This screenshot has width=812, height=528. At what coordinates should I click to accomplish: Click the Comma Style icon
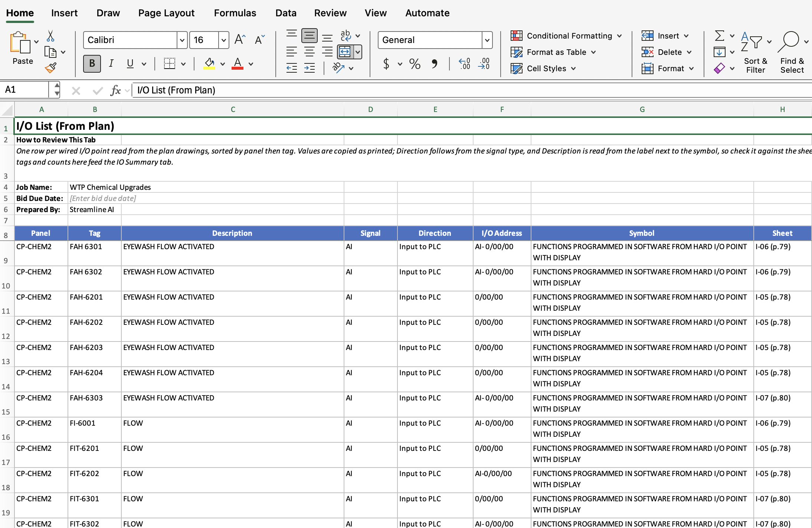[434, 64]
